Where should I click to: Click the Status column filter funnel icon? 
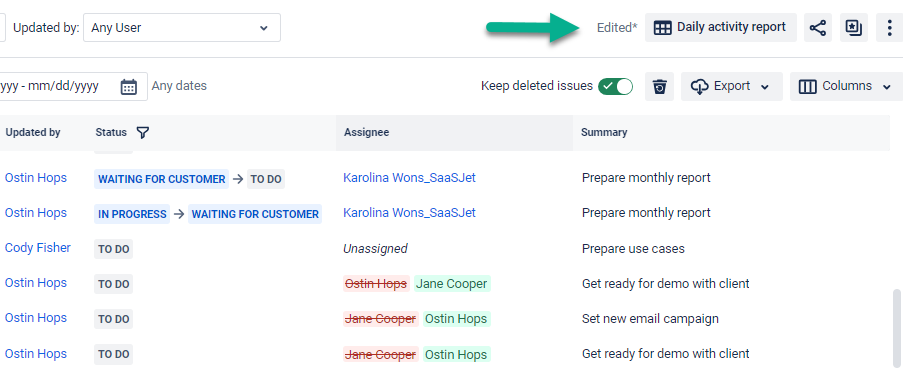142,132
